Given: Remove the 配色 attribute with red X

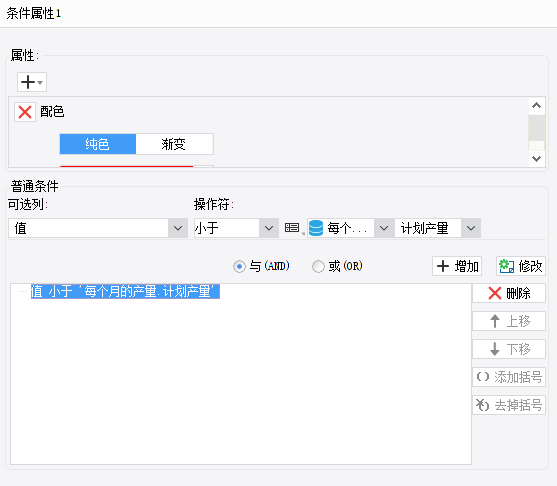Looking at the screenshot, I should [x=25, y=112].
